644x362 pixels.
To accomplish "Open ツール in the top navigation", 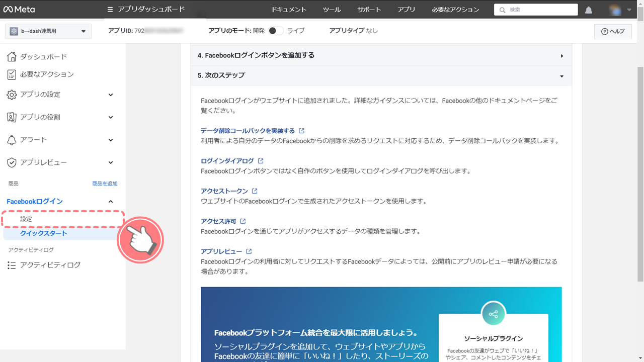I will click(332, 10).
